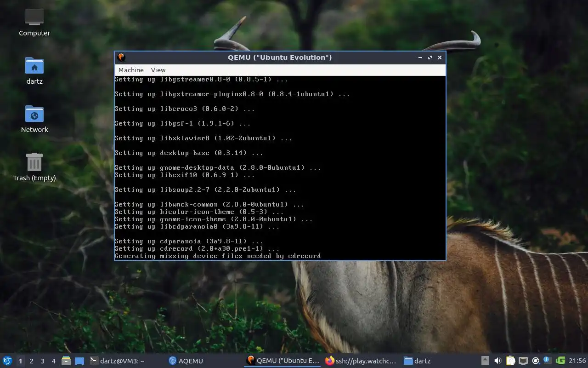Open the Network desktop icon
Screen dimensions: 588x368
pyautogui.click(x=34, y=119)
